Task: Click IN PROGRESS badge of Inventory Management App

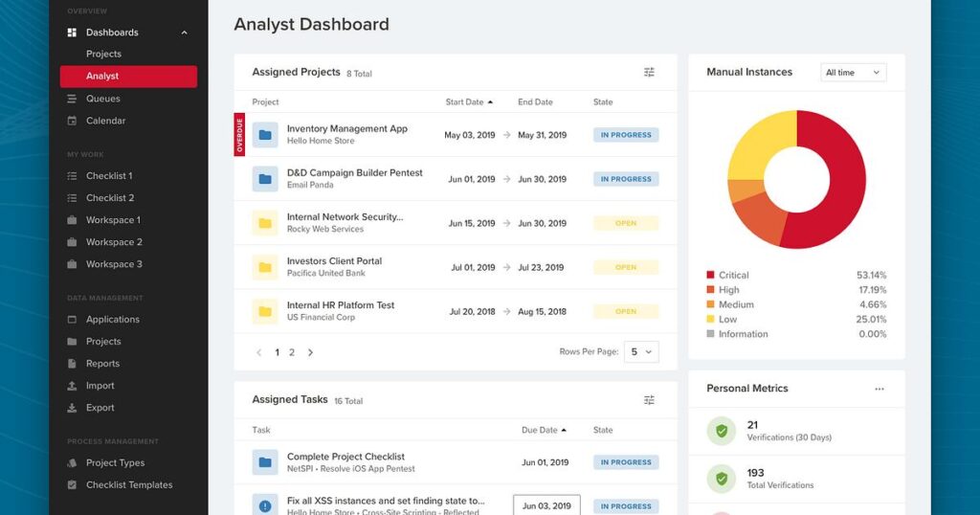Action: [626, 135]
